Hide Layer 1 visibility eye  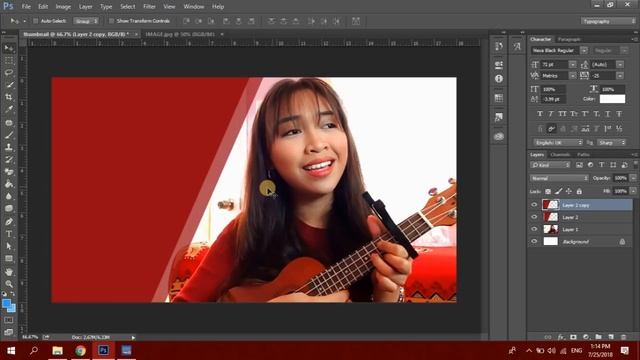point(534,229)
